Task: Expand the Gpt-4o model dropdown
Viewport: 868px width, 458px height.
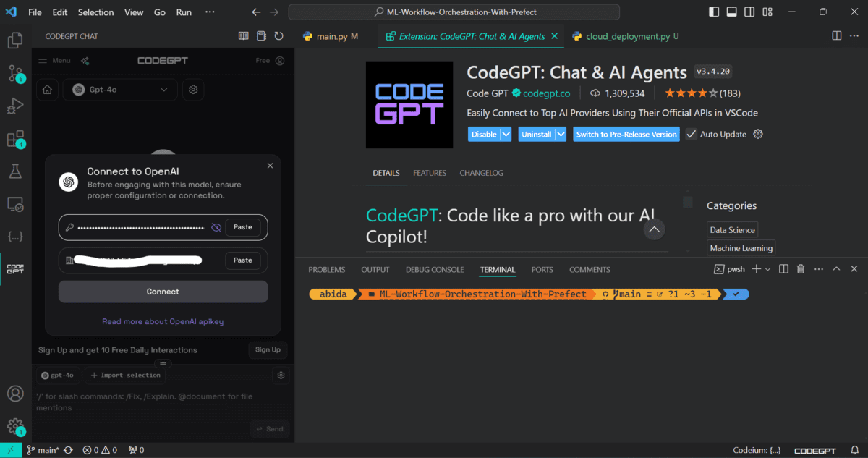Action: [120, 90]
